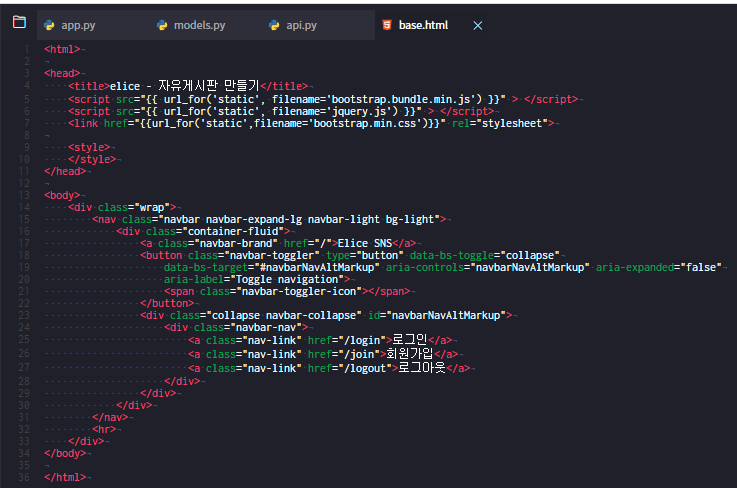Click the aria-label 'Toggle navigation' text
The height and width of the screenshot is (488, 737).
287,279
